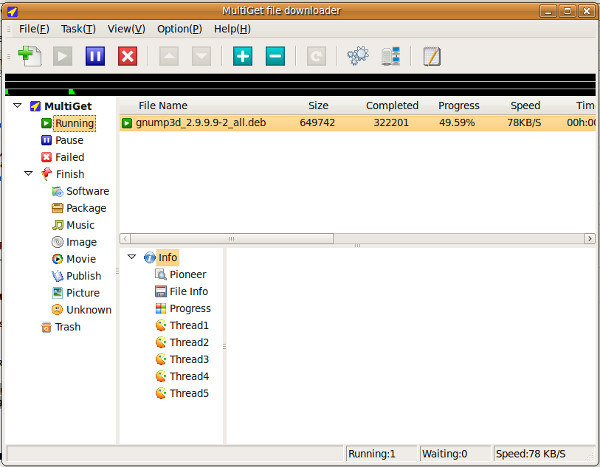View Thread3 log
This screenshot has width=600, height=467.
click(189, 359)
